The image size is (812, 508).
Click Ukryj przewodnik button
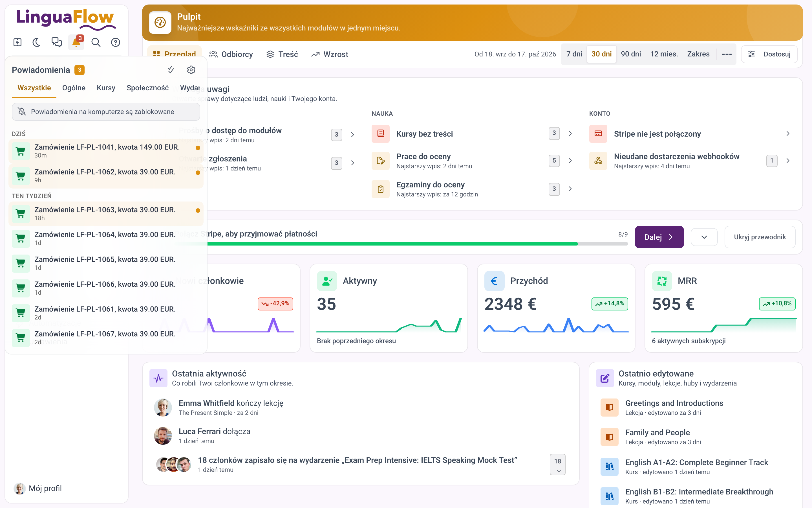tap(760, 237)
